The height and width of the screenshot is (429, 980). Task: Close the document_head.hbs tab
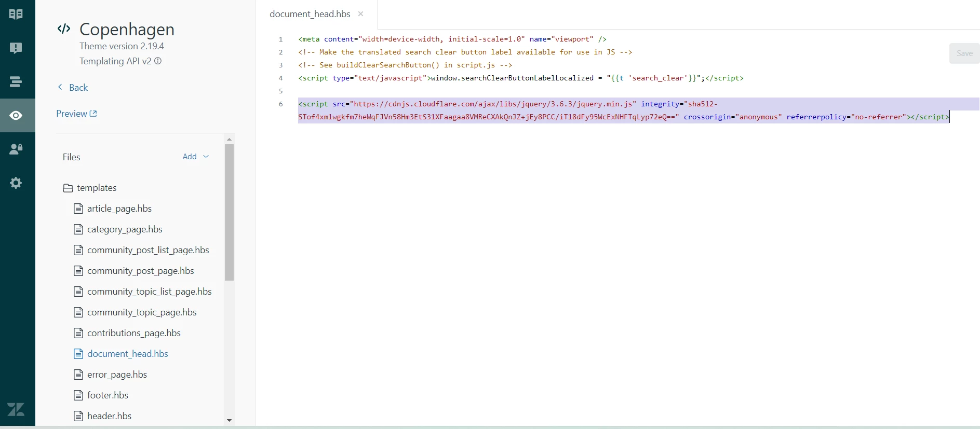click(360, 14)
